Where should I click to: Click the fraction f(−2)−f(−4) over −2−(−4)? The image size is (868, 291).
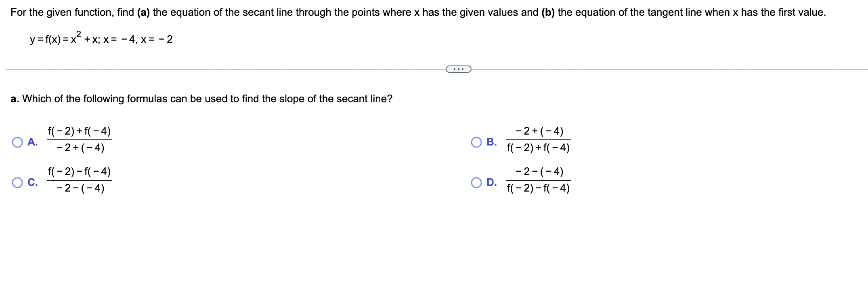80,180
